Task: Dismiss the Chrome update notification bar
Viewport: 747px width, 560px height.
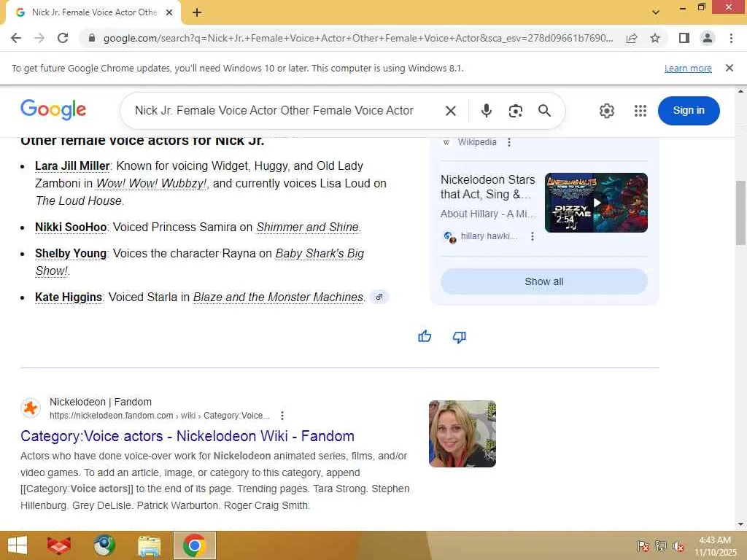Action: coord(729,68)
